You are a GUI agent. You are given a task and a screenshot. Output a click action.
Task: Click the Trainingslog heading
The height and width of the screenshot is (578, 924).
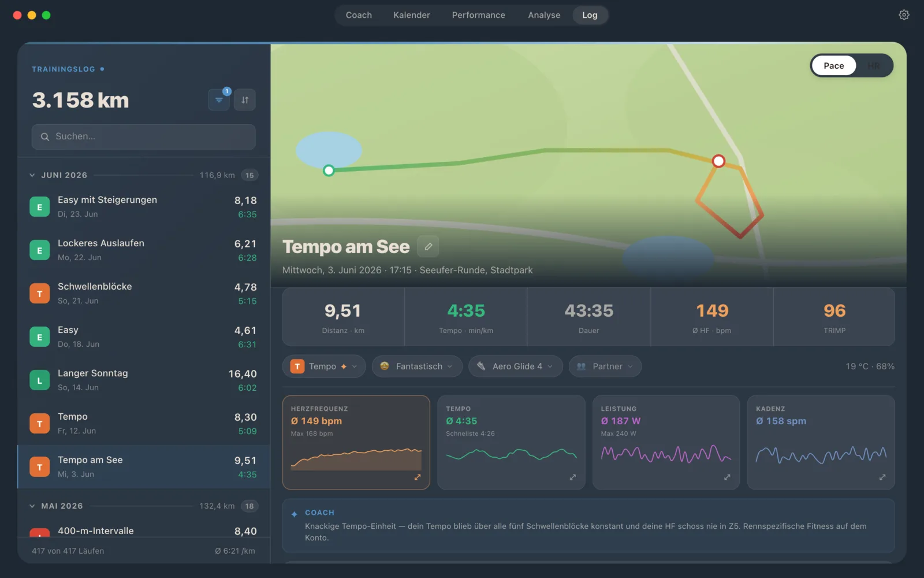pos(64,69)
